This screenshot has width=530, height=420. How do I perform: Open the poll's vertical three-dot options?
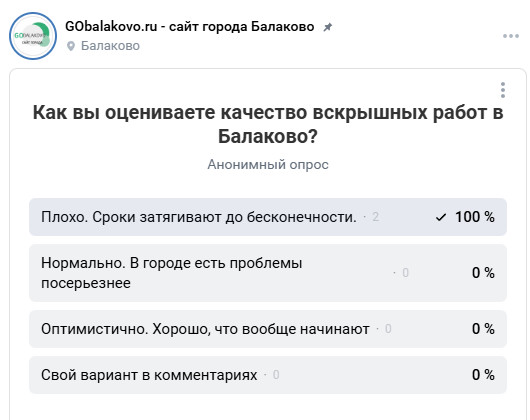click(x=503, y=90)
